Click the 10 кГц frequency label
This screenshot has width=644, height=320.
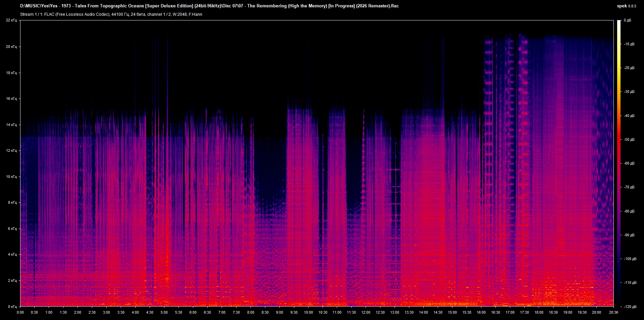pyautogui.click(x=11, y=177)
